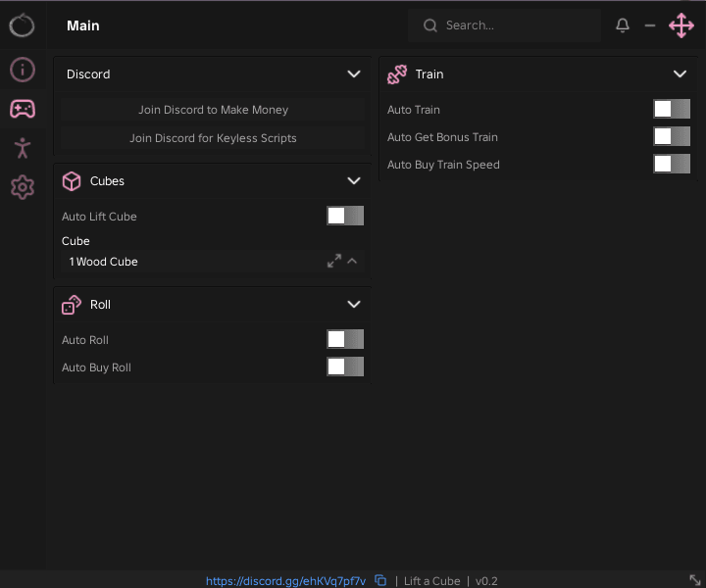706x588 pixels.
Task: Collapse the Discord section chevron
Action: [x=354, y=73]
